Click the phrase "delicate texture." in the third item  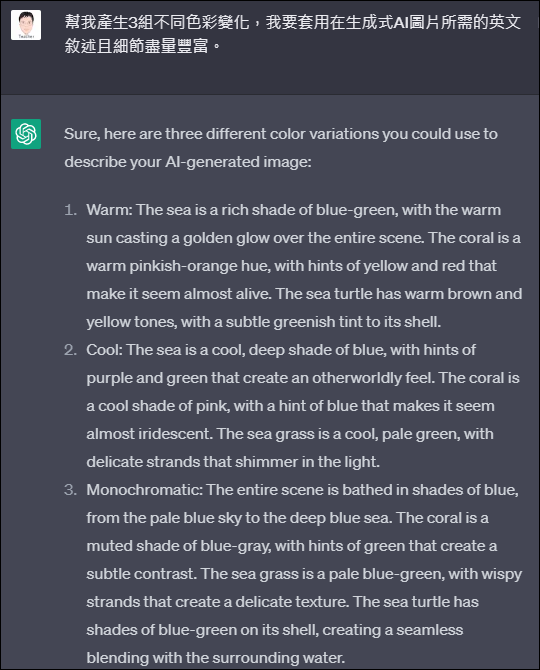[x=292, y=602]
